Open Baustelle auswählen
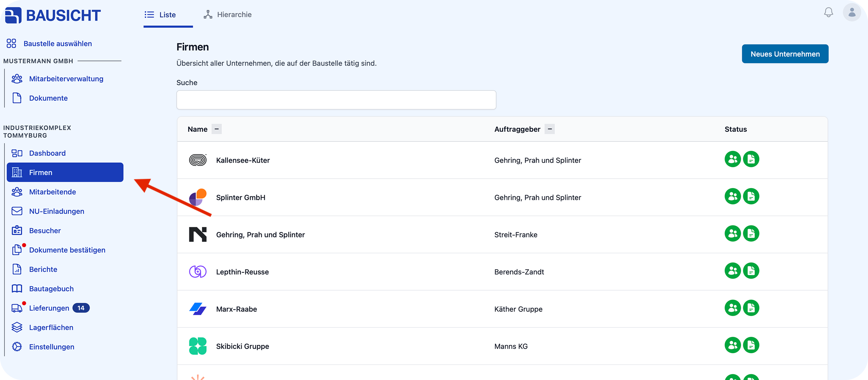Screen dimensions: 868x380 [49, 44]
